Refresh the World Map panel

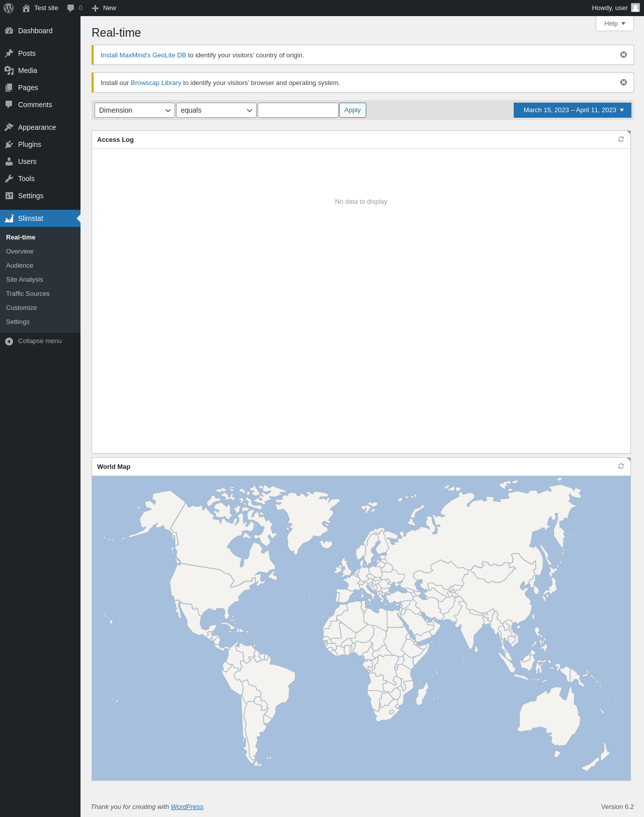click(x=621, y=466)
